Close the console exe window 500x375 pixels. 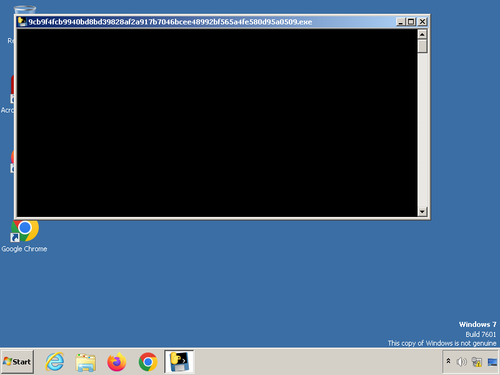click(x=422, y=22)
